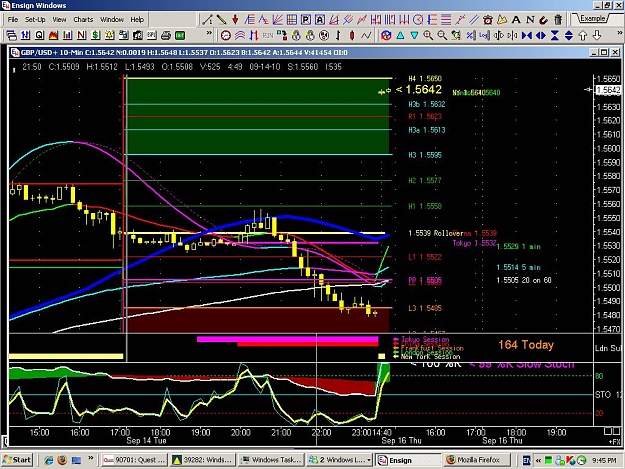Toggle the Log scale button
This screenshot has width=625, height=469.
click(484, 35)
